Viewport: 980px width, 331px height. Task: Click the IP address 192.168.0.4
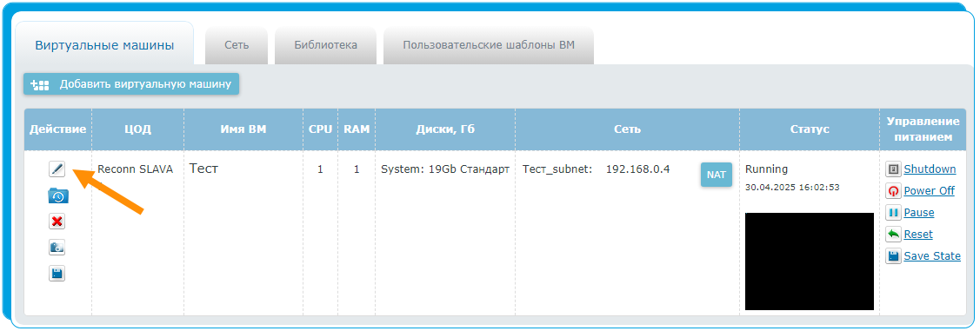pyautogui.click(x=637, y=169)
